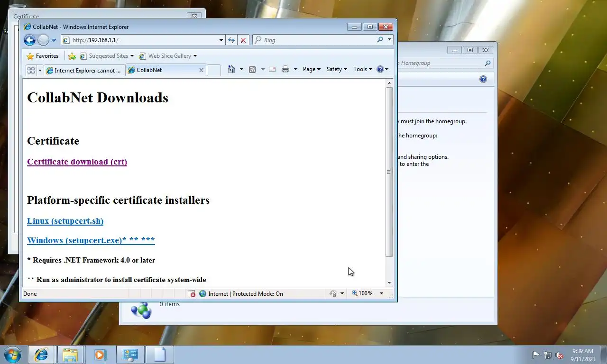The image size is (607, 364).
Task: Click the Read Mail icon
Action: [x=272, y=69]
